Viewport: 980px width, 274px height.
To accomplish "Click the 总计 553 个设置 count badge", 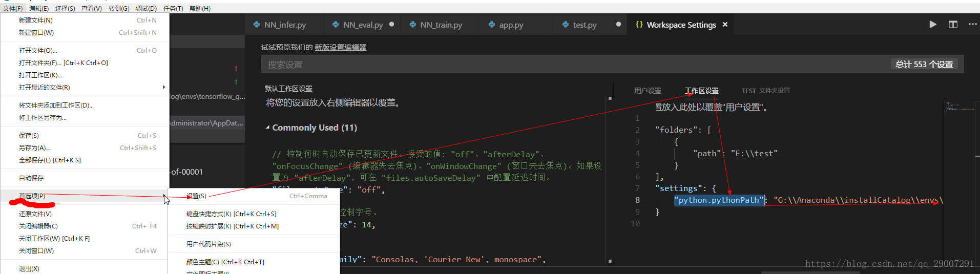I will pos(924,65).
